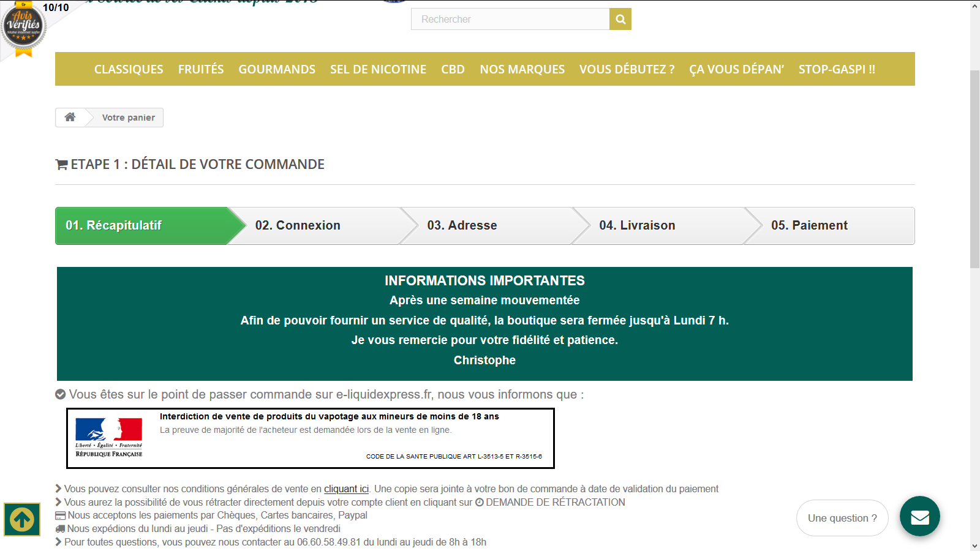980x551 pixels.
Task: Open the Stop-Gaspi !! menu
Action: pyautogui.click(x=837, y=69)
